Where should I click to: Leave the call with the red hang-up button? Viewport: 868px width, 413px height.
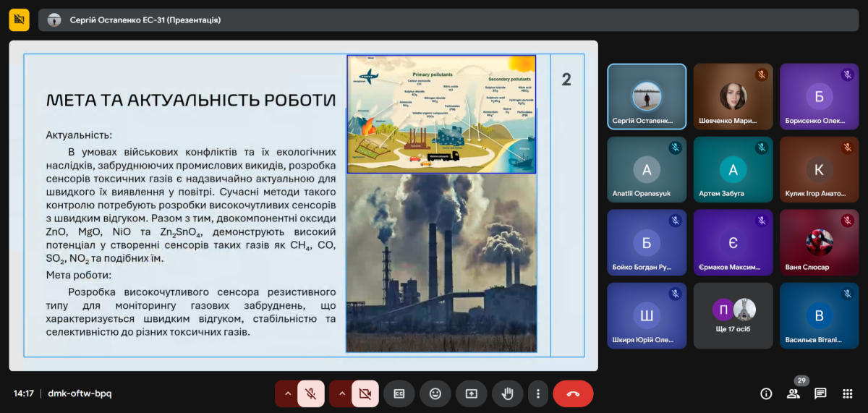coord(573,393)
